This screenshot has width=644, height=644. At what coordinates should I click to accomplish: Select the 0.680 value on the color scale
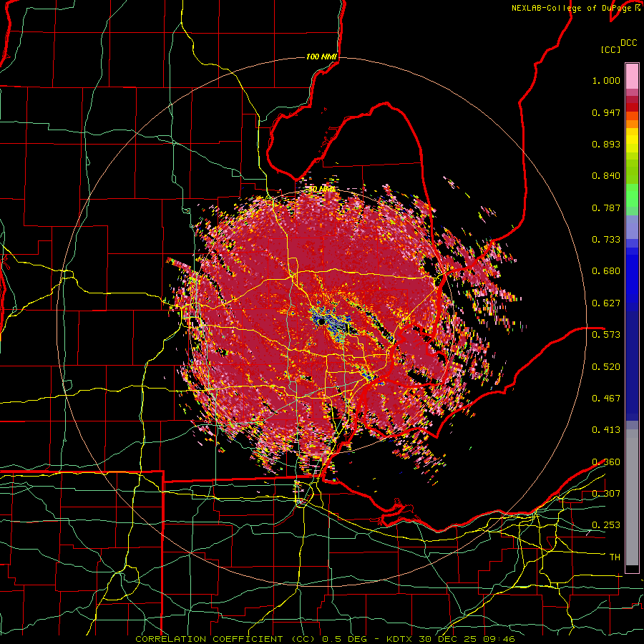click(606, 271)
